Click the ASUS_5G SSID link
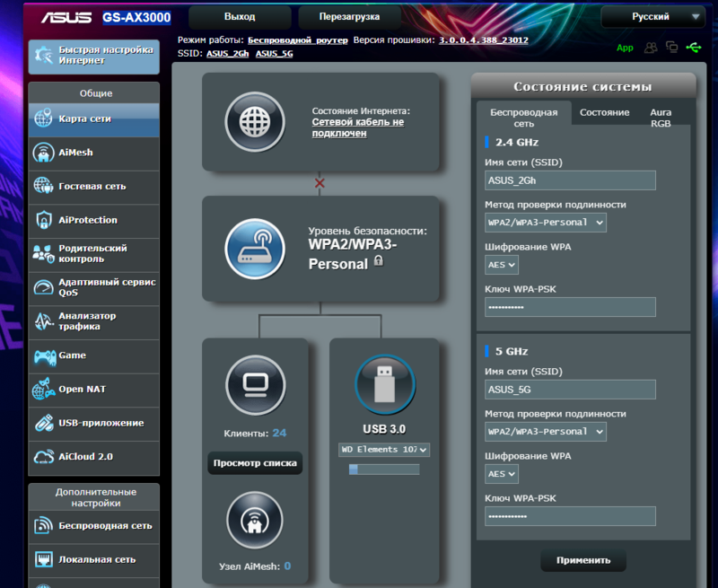 pos(275,54)
